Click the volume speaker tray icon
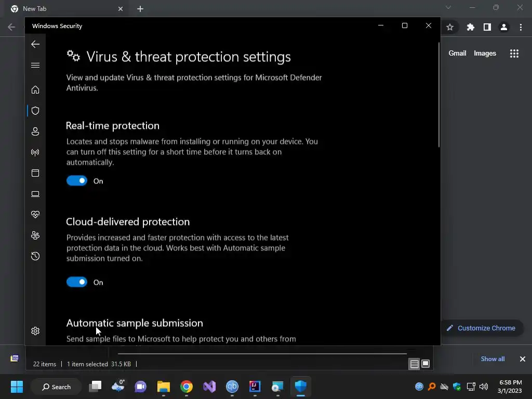This screenshot has width=532, height=399. (484, 387)
